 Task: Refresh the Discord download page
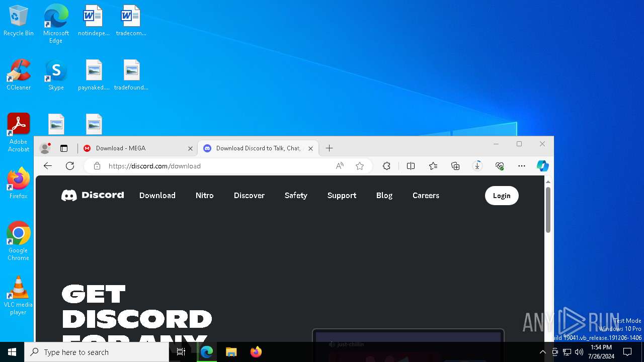pyautogui.click(x=70, y=166)
